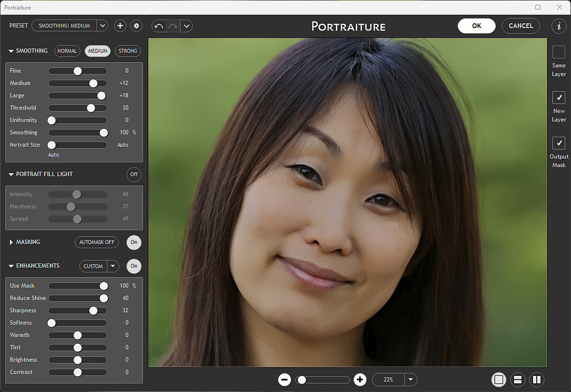Click the Fill Light Intensity slider
The height and width of the screenshot is (392, 571).
click(x=77, y=194)
